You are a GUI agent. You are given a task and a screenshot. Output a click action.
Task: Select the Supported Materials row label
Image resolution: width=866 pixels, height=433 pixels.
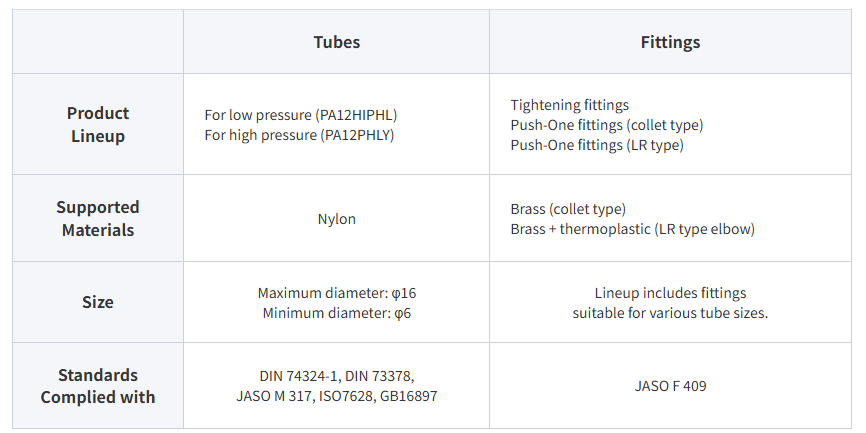click(98, 218)
